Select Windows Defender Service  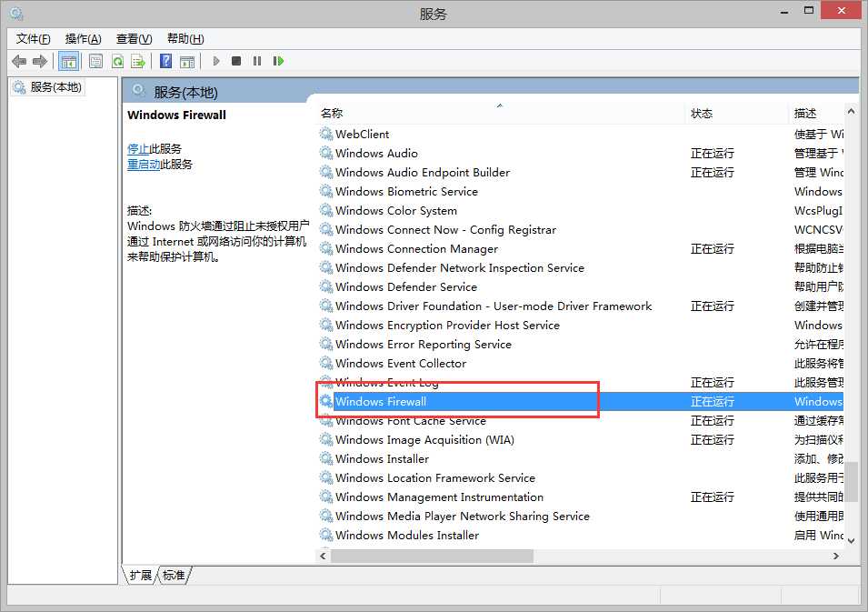coord(580,286)
